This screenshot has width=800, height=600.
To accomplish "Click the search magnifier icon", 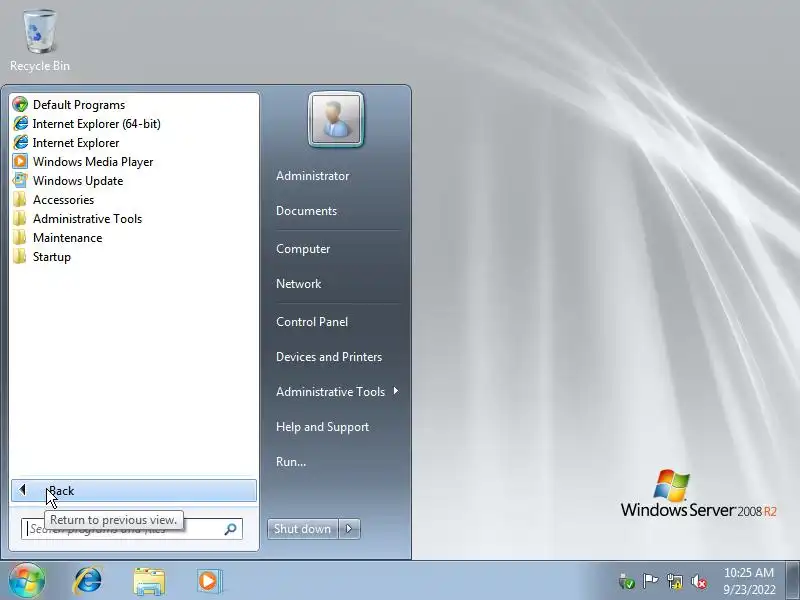I will 231,529.
